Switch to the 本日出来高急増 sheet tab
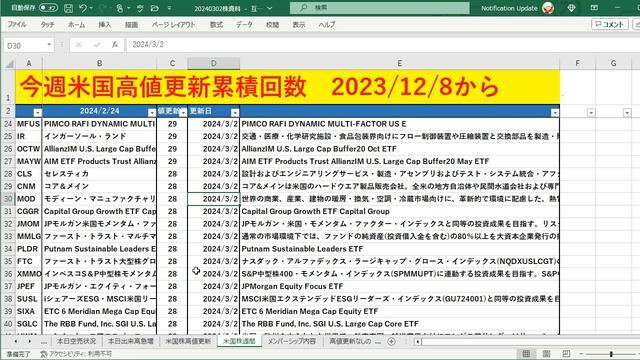640x360 pixels. [131, 341]
